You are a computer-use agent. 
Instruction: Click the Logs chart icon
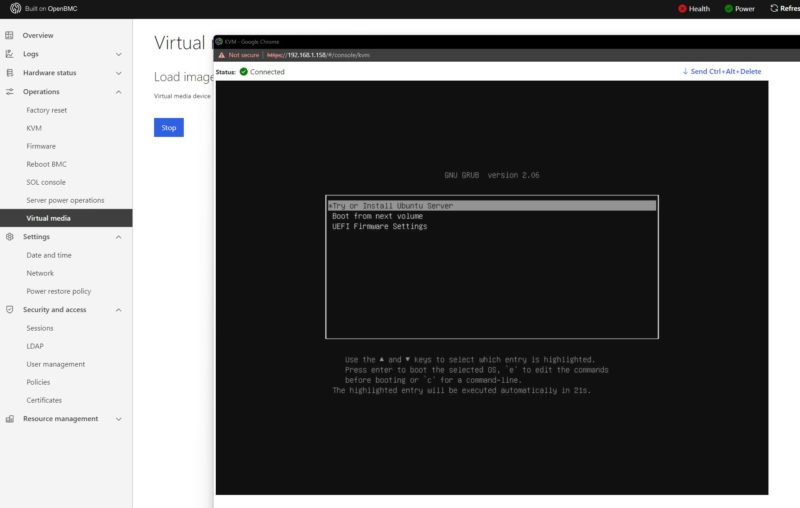(x=9, y=54)
